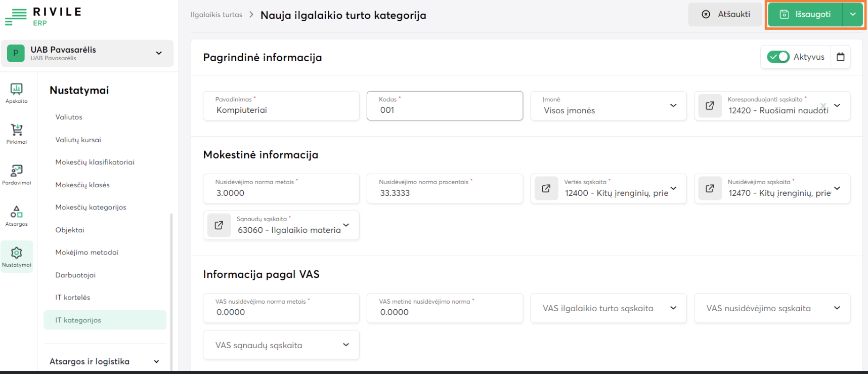Open Darbuotojai settings menu item
The height and width of the screenshot is (374, 868).
click(75, 275)
